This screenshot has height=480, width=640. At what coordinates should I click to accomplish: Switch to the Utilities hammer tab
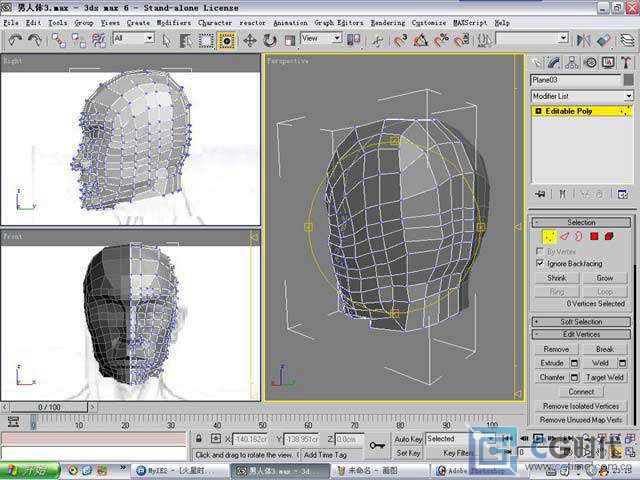coord(627,63)
